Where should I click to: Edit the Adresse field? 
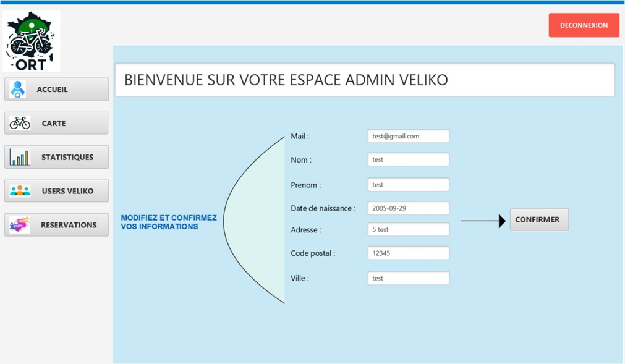point(408,229)
